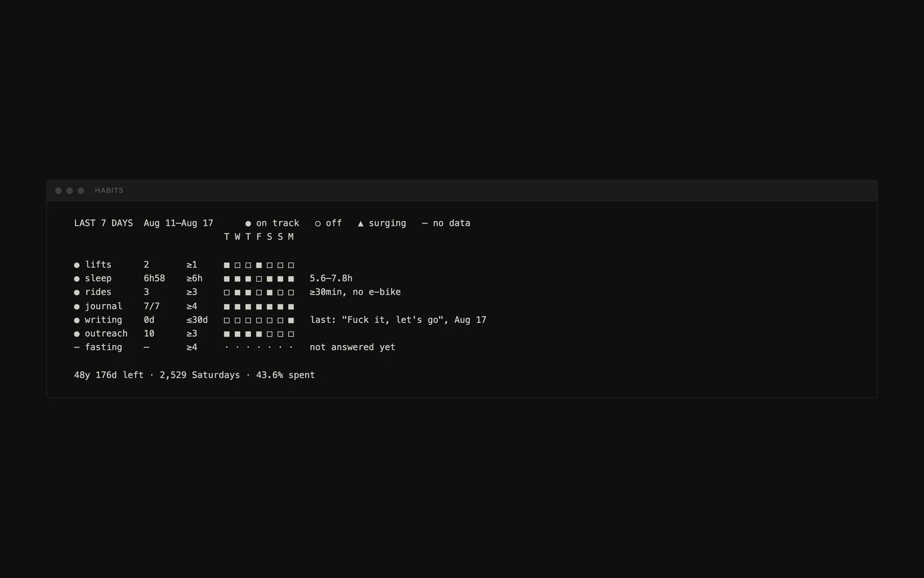
Task: Click the 'LAST 7 DAYS' heading
Action: tap(103, 223)
